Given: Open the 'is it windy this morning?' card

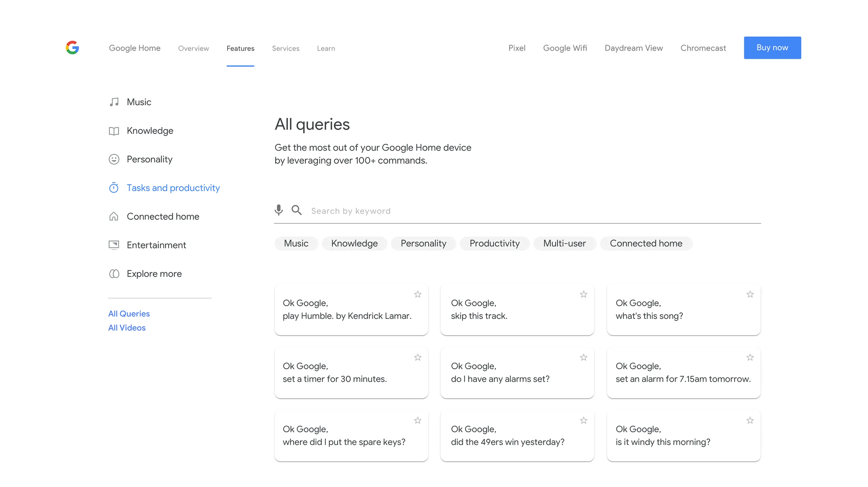Looking at the screenshot, I should [683, 436].
